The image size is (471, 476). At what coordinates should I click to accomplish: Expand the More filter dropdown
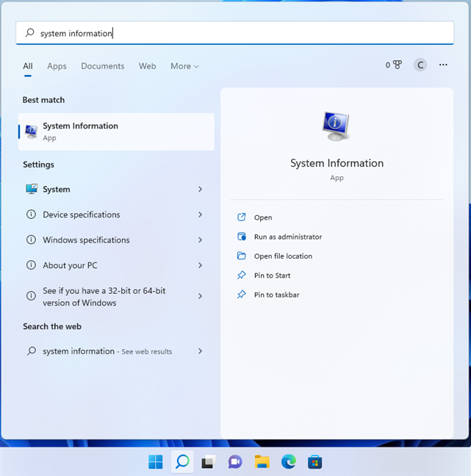pyautogui.click(x=184, y=66)
